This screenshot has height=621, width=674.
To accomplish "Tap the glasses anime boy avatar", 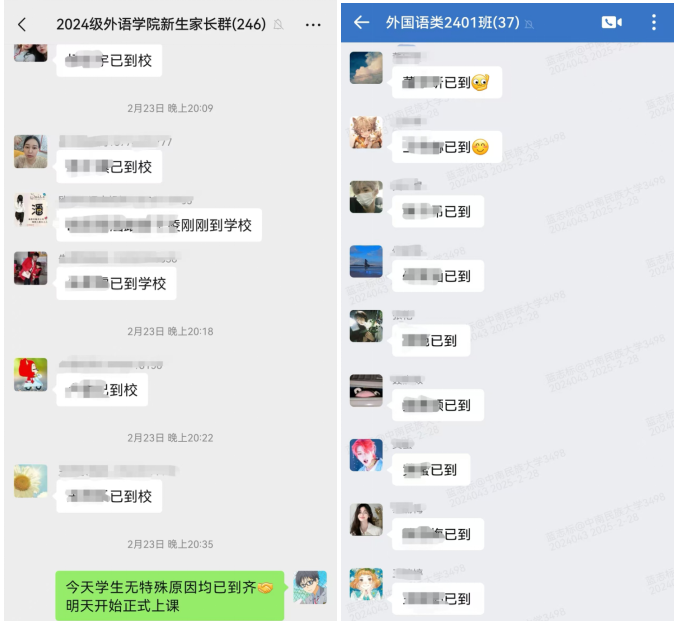I will [x=310, y=587].
